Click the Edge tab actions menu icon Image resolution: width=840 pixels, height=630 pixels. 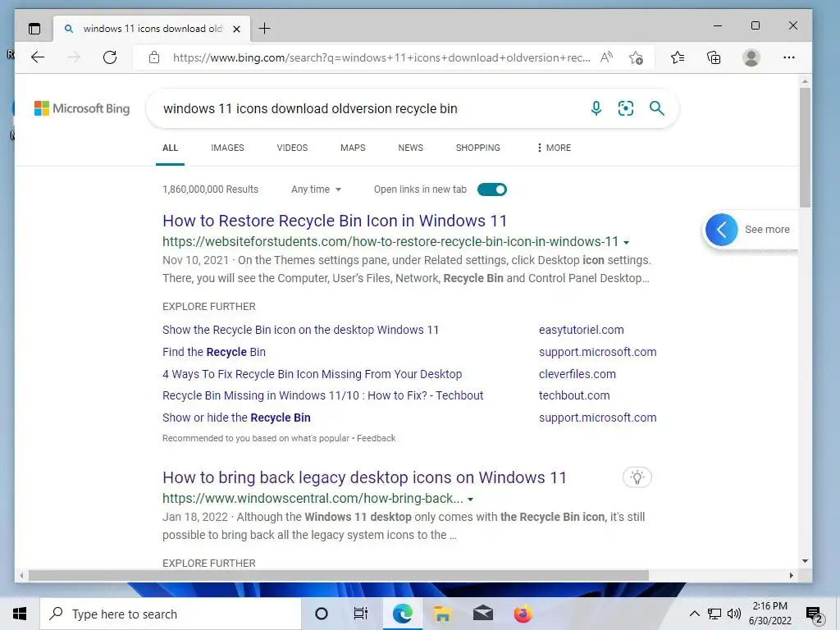(34, 29)
